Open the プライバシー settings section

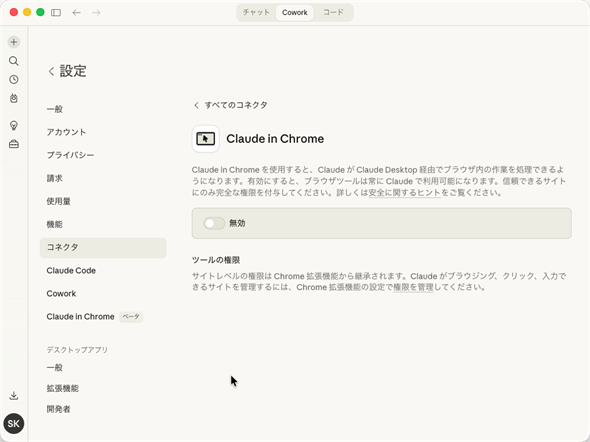click(103, 155)
